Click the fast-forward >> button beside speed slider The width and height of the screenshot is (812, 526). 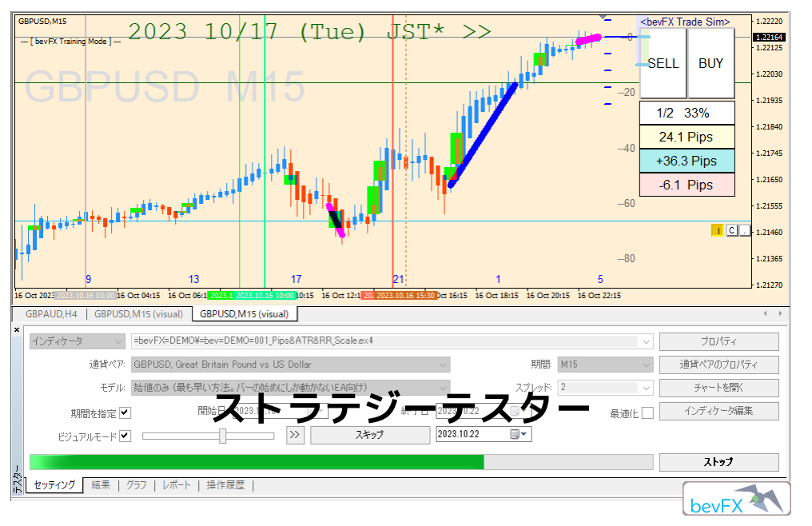[295, 434]
